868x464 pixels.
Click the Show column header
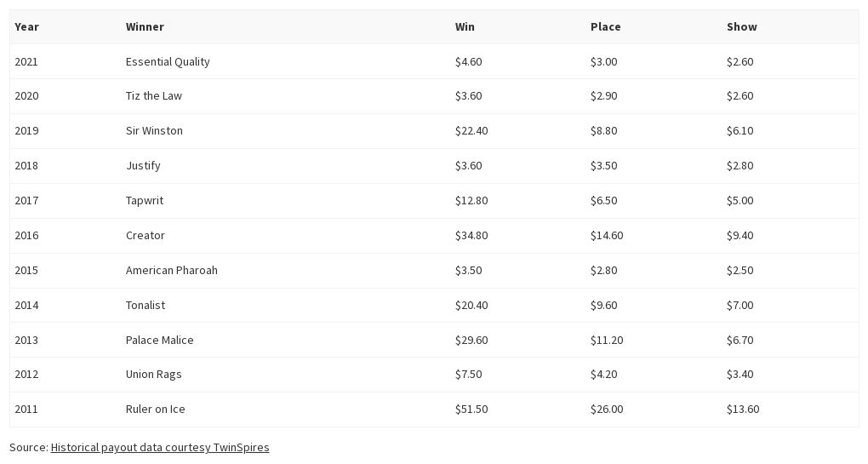pos(741,26)
